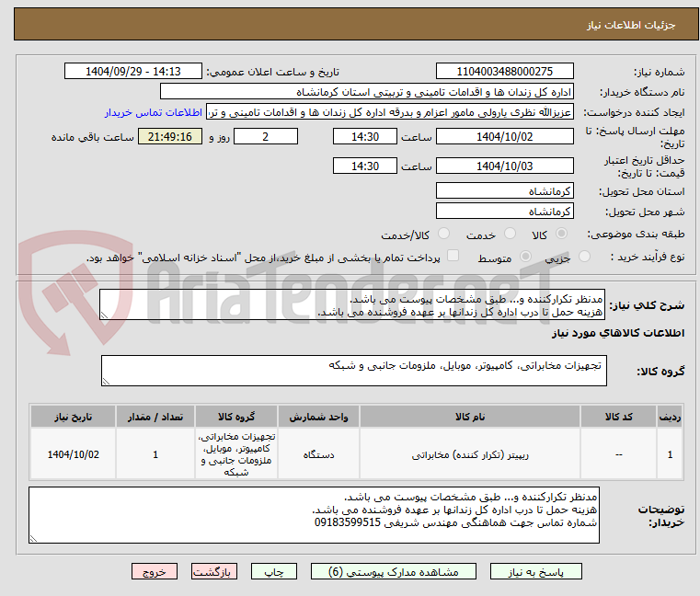Click the response deadline date 1404/10/02 field

pos(504,137)
